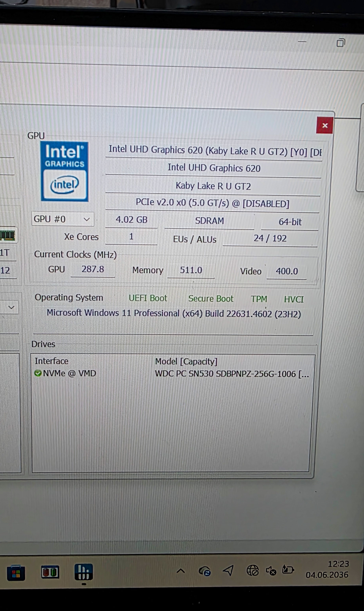Click the Model [Capacity] column header
Viewport: 364px width, 611px height.
click(x=186, y=361)
